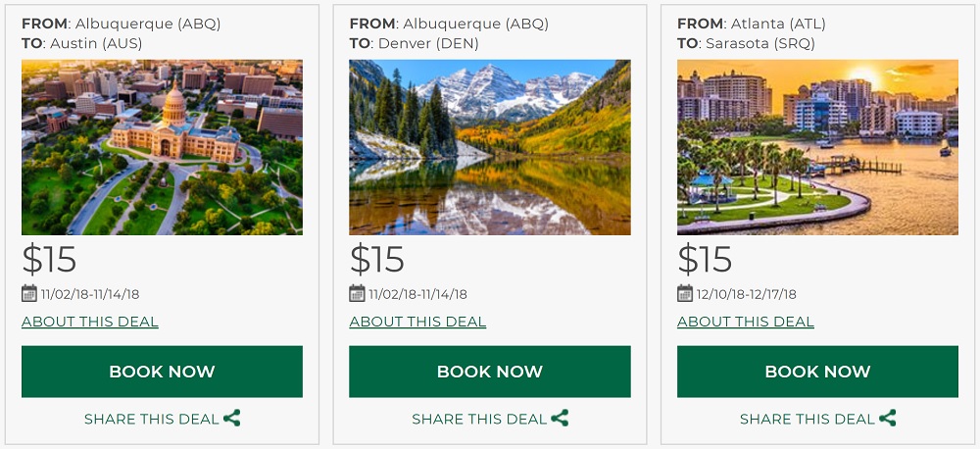Viewport: 980px width, 449px height.
Task: Click the Austin capitol photo
Action: (162, 147)
